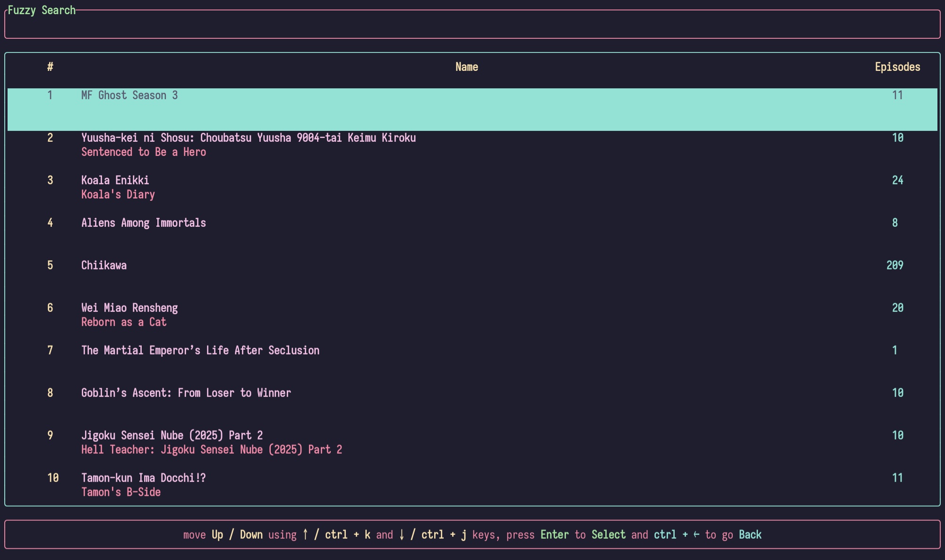The height and width of the screenshot is (560, 945).
Task: Click the Back label in help bar
Action: (x=750, y=535)
